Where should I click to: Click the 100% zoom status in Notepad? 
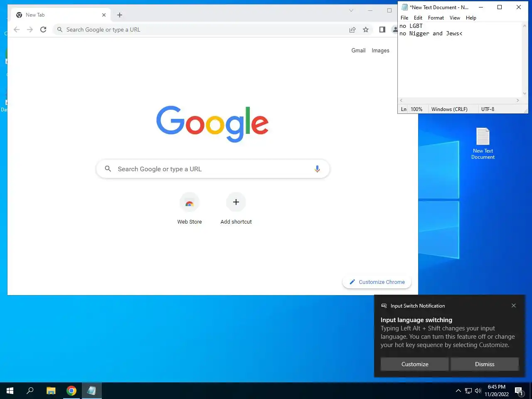point(416,109)
